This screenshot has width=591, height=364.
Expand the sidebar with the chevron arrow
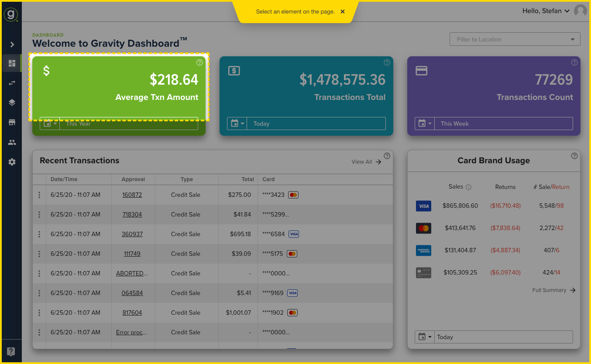click(x=12, y=45)
